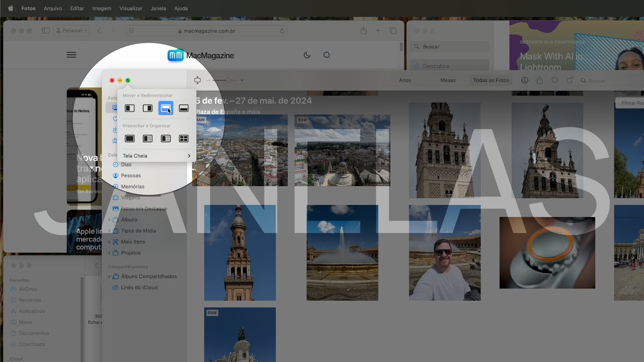Toggle dark mode on MacMagazine site

[307, 55]
